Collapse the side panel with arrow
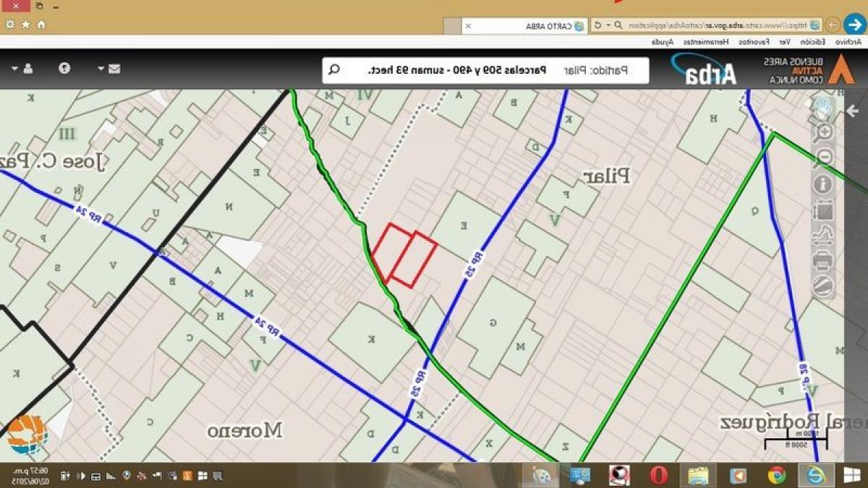This screenshot has height=488, width=868. pos(853,111)
